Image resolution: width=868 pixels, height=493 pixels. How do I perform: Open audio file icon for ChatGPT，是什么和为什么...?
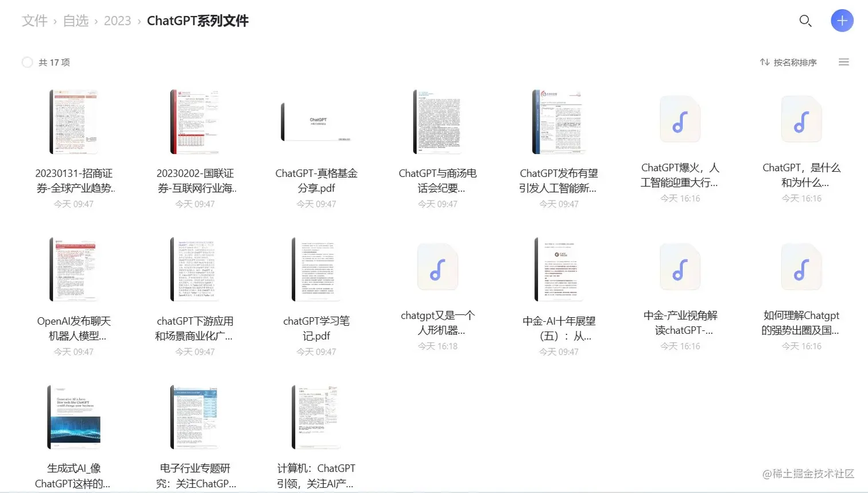801,120
